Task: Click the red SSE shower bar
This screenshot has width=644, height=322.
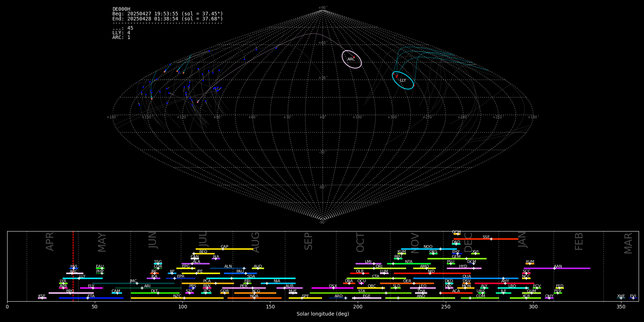Action: [486, 239]
